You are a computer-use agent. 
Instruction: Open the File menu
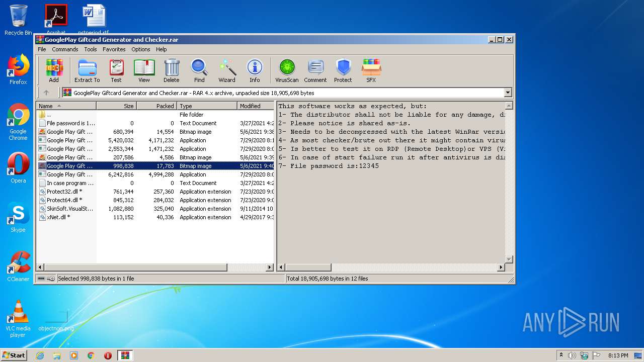click(42, 49)
